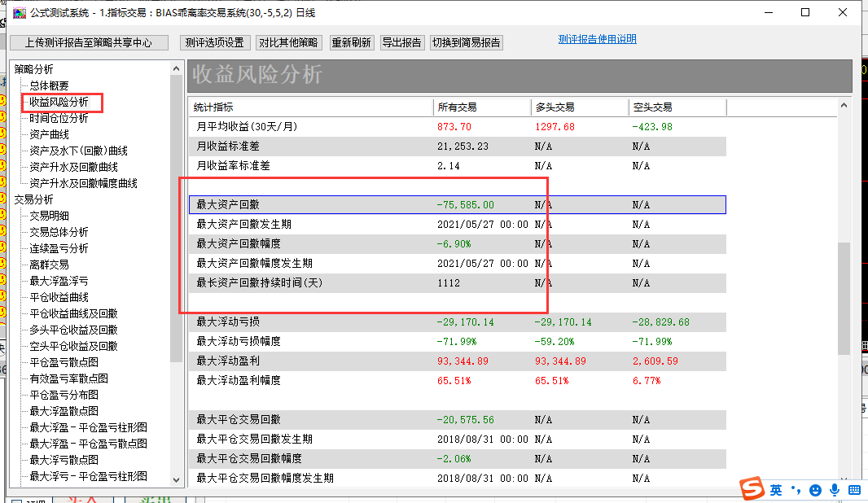Open 资产升水及回撤幅度曲线 item
The width and height of the screenshot is (868, 503).
83,183
